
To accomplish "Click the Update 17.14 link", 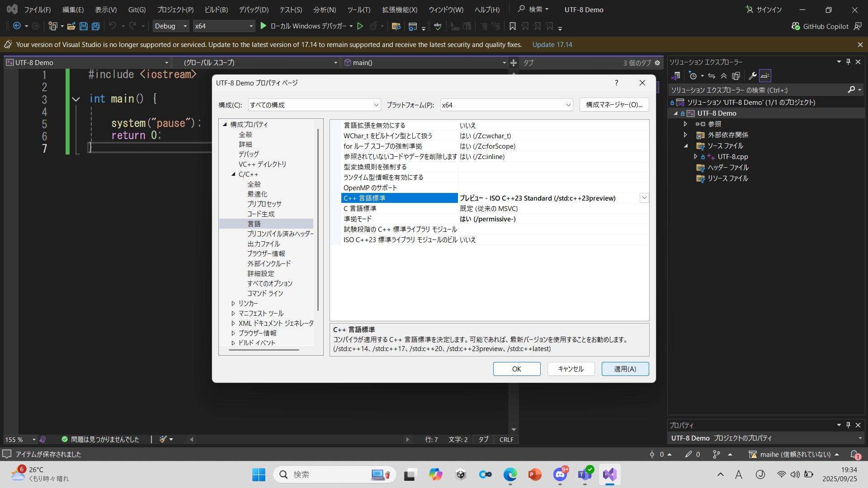I will point(552,44).
